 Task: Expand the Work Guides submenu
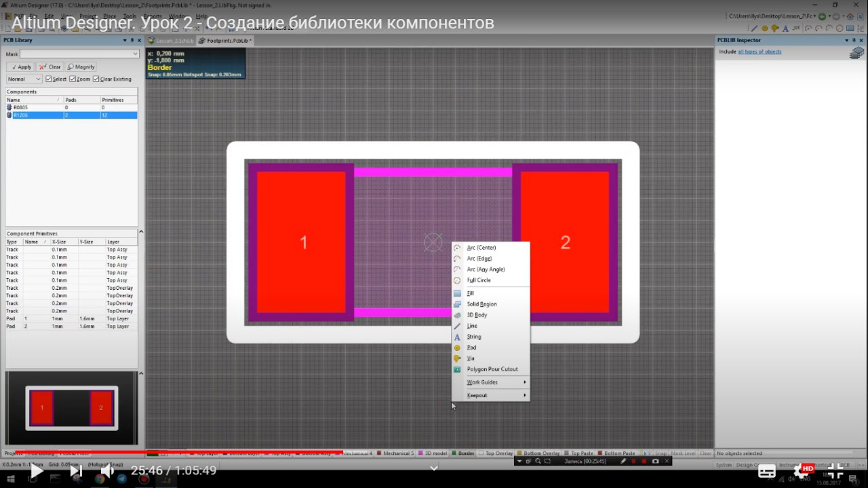click(x=490, y=382)
